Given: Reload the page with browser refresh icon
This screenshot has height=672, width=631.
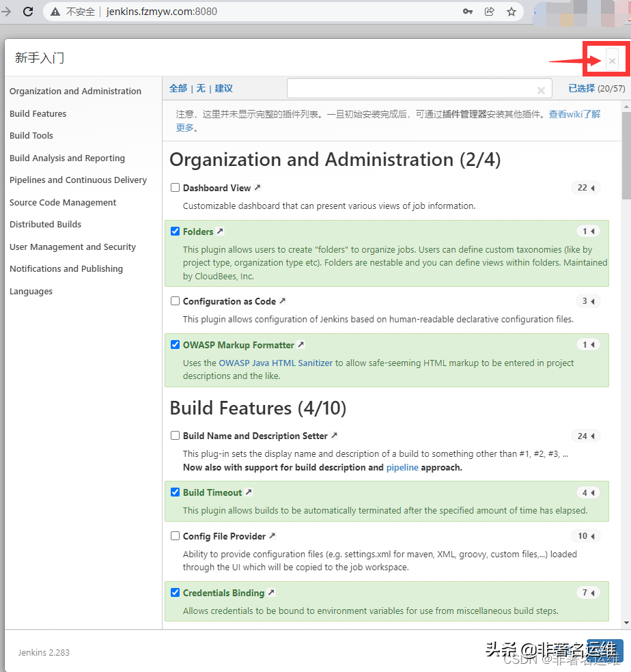Looking at the screenshot, I should 28,12.
